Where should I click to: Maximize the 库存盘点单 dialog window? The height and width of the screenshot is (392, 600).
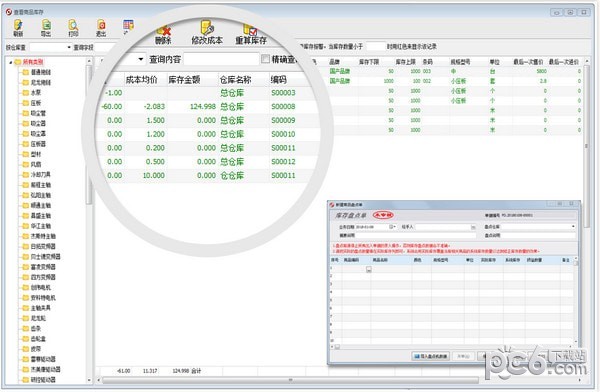560,204
